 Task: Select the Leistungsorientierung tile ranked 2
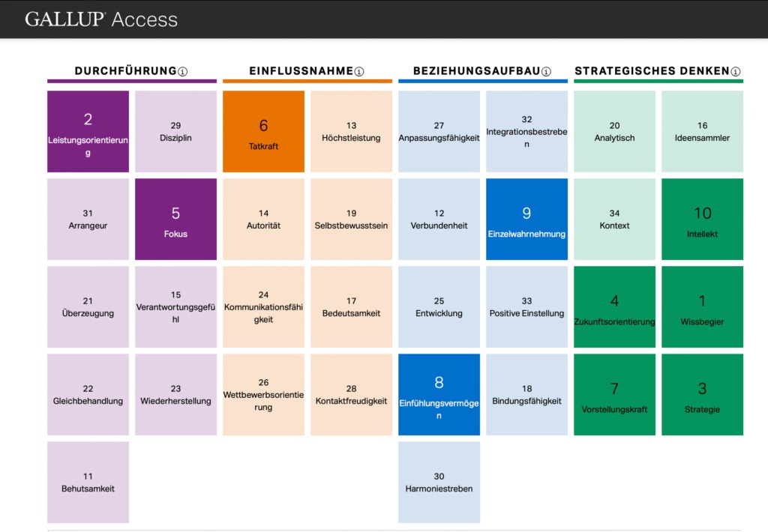[x=88, y=131]
